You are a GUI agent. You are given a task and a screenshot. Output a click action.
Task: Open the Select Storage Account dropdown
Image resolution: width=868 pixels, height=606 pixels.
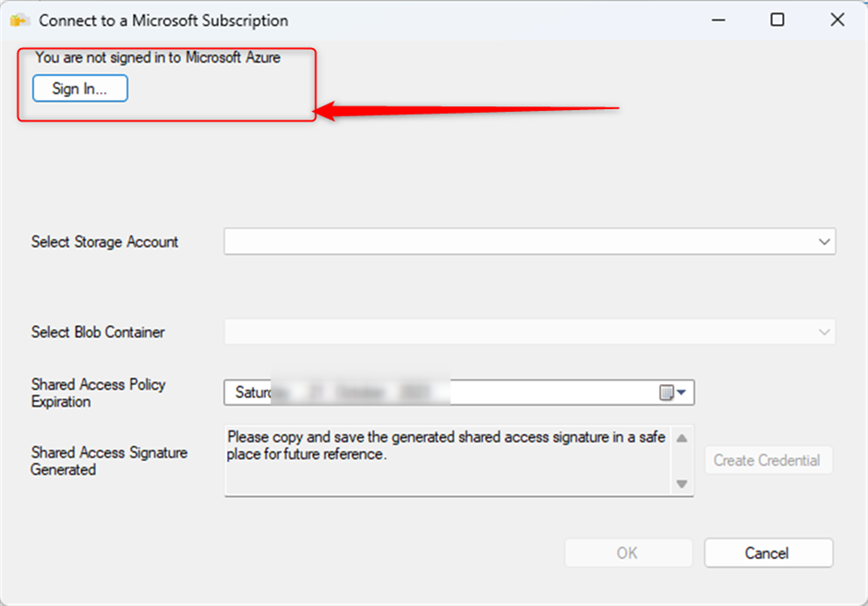(530, 241)
